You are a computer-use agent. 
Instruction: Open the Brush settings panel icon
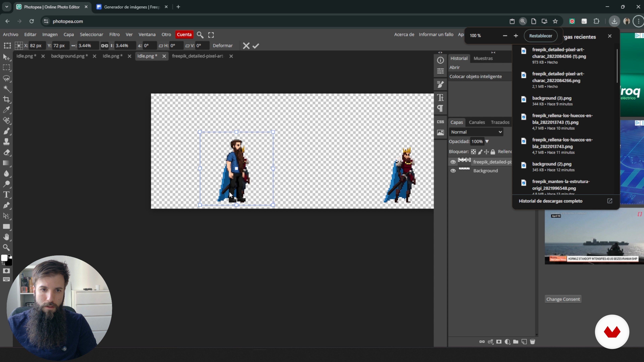[x=441, y=84]
